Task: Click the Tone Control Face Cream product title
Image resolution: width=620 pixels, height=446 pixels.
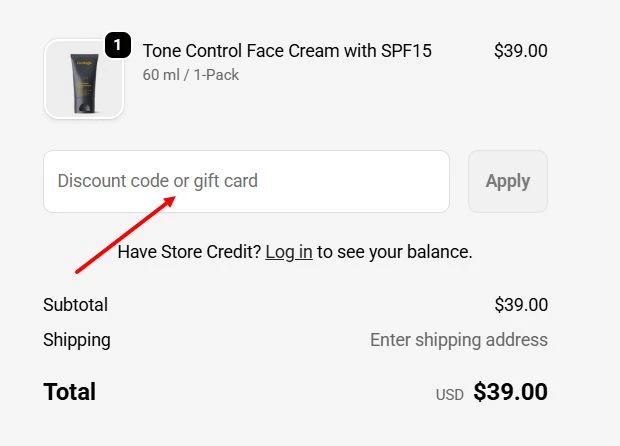Action: [x=287, y=50]
